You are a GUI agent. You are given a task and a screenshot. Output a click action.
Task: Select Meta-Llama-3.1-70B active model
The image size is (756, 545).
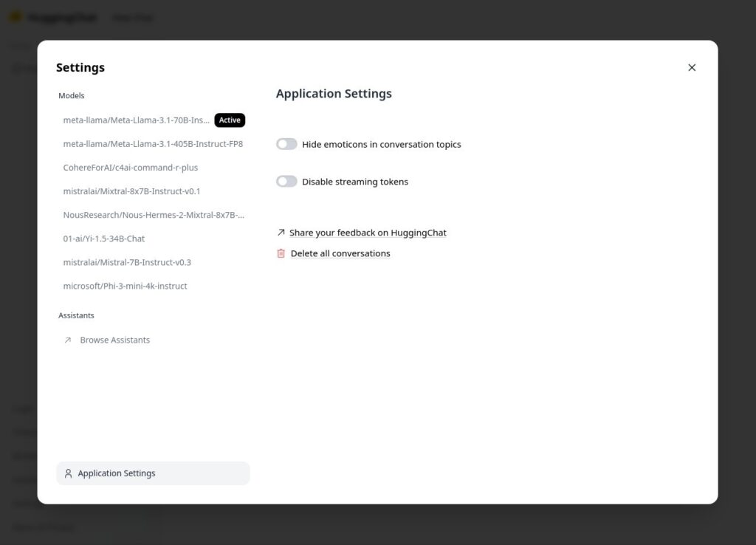(153, 120)
